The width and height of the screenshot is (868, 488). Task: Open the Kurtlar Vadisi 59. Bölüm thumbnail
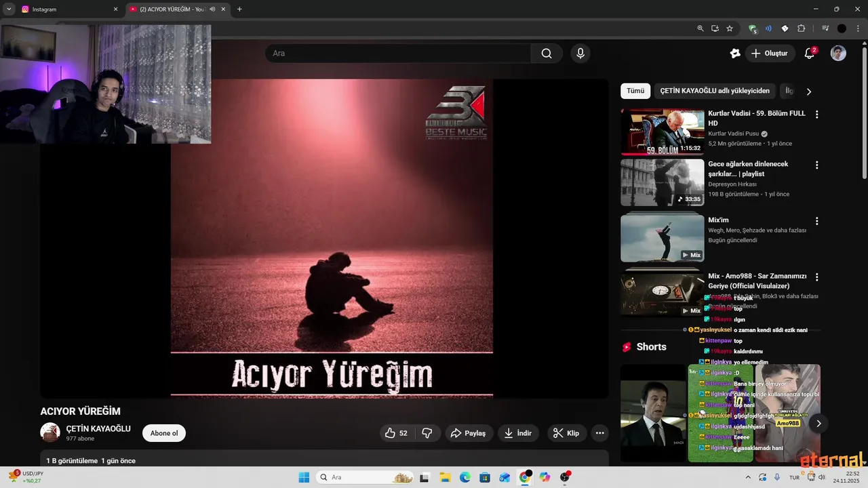[663, 131]
